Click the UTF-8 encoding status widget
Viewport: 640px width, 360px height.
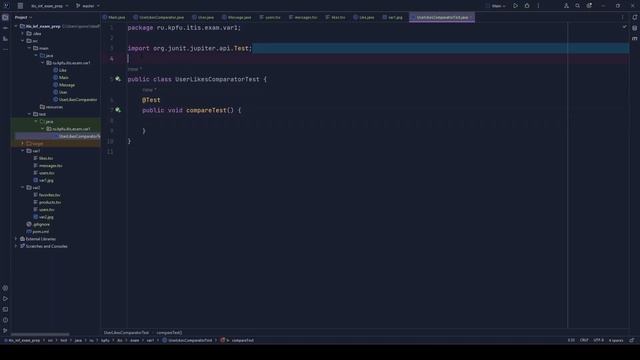pos(598,340)
